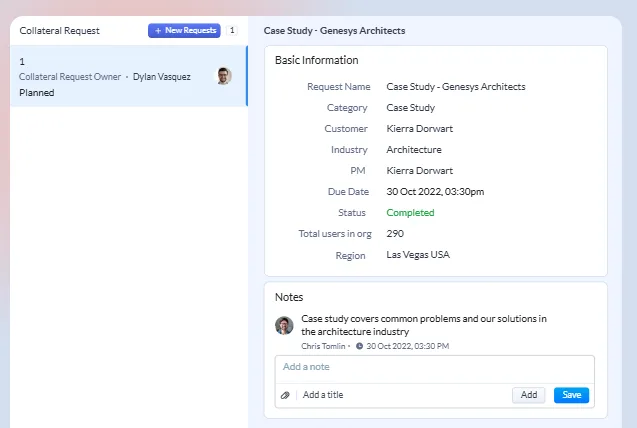Click the Category value Case Study
The width and height of the screenshot is (637, 428).
click(x=410, y=108)
